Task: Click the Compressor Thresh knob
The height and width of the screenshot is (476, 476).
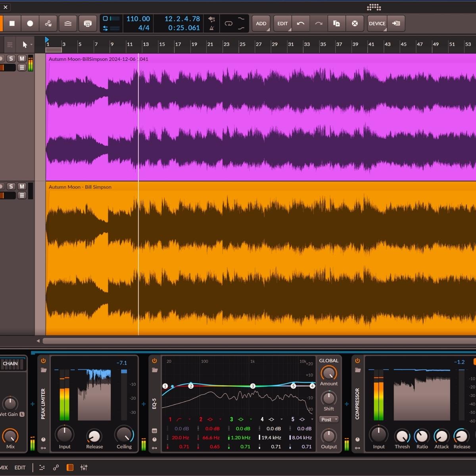Action: 402,436
